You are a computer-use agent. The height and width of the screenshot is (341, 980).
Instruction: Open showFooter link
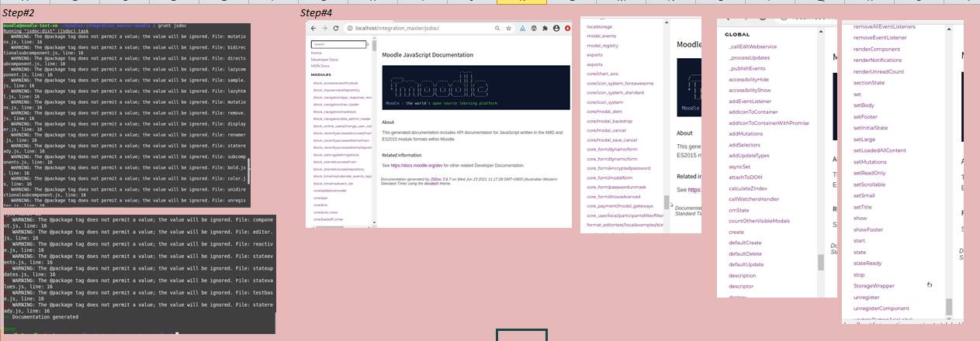coord(868,229)
